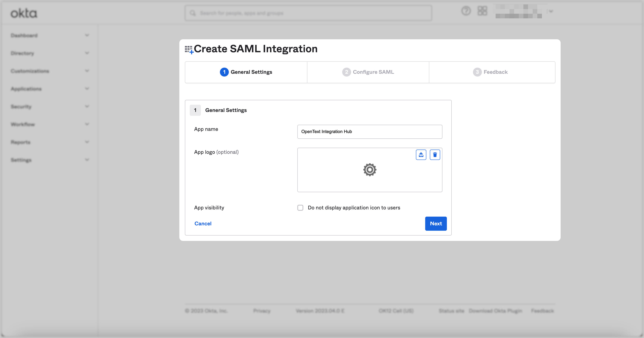Click the Cancel link

tap(203, 223)
